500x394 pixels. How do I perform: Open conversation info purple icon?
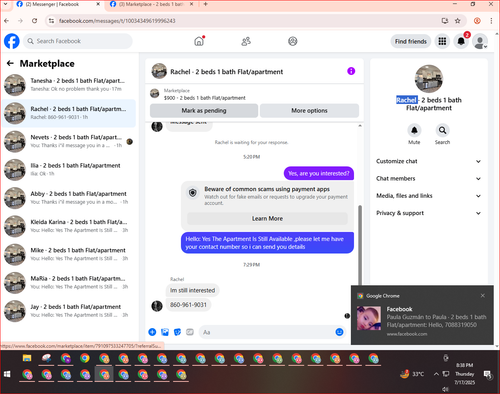tap(351, 71)
